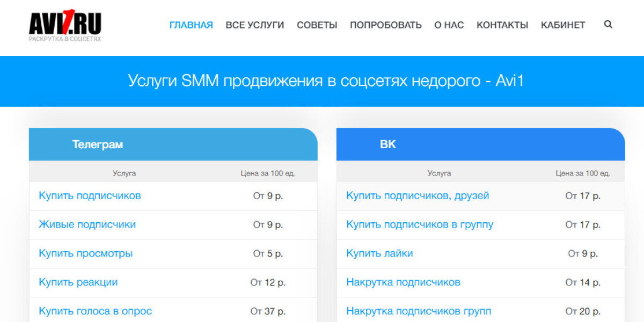Select the Купить лайки link under ВК
Viewport: 644px width, 322px height.
click(x=379, y=253)
